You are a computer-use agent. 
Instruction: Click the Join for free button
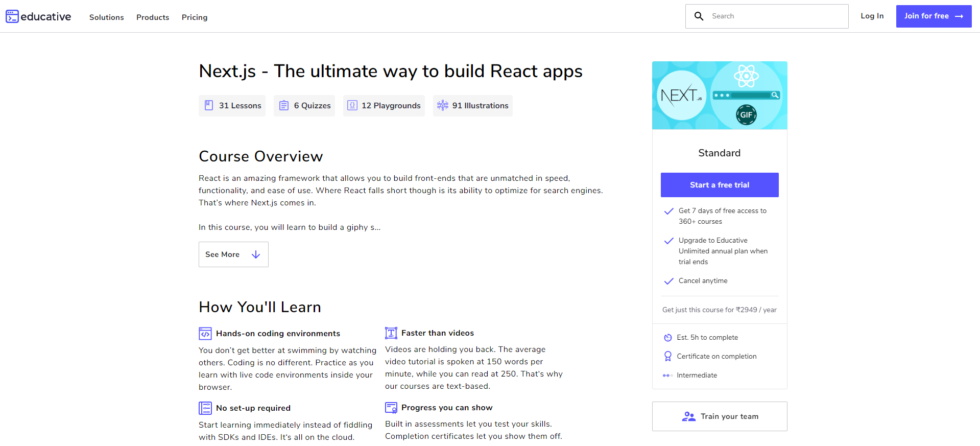pos(934,16)
